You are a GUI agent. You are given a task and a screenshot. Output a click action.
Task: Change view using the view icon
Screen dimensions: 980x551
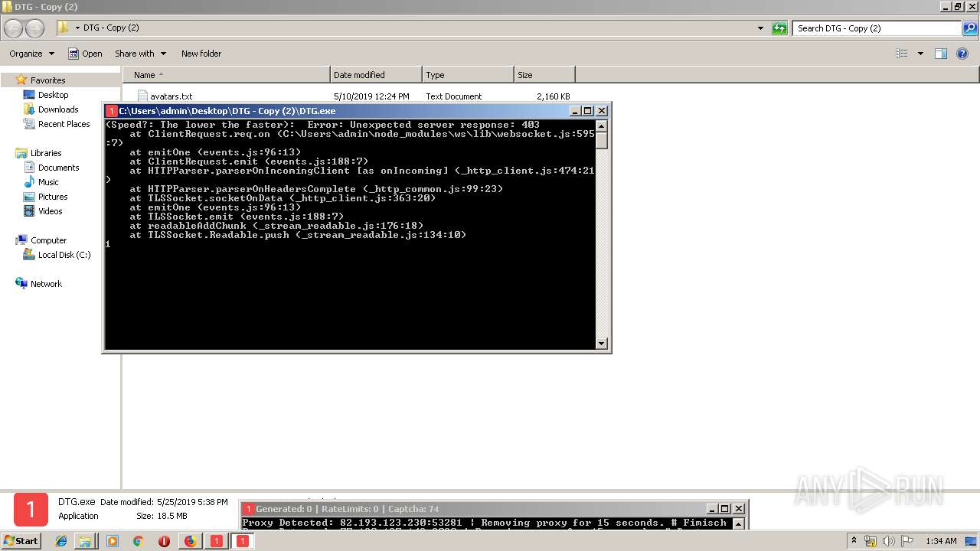pos(902,54)
